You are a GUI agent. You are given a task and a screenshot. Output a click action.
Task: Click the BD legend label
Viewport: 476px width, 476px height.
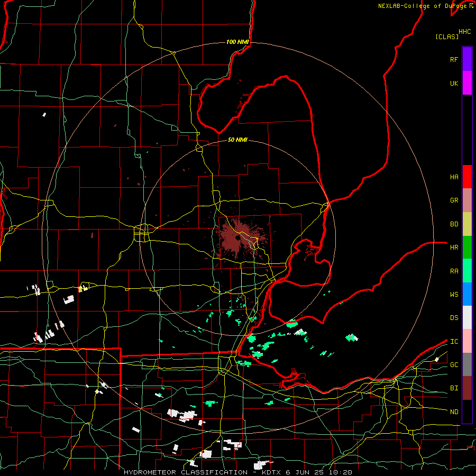454,224
